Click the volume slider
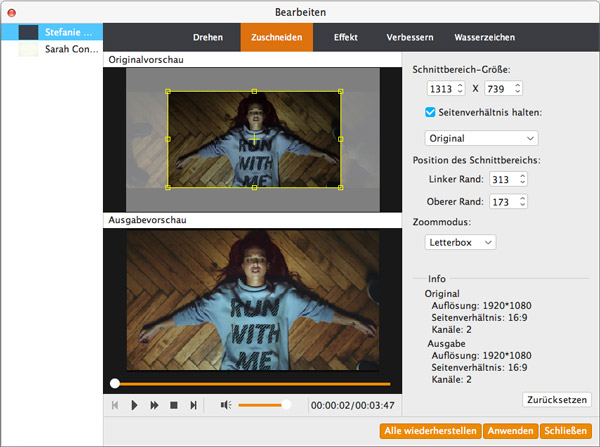 click(264, 405)
